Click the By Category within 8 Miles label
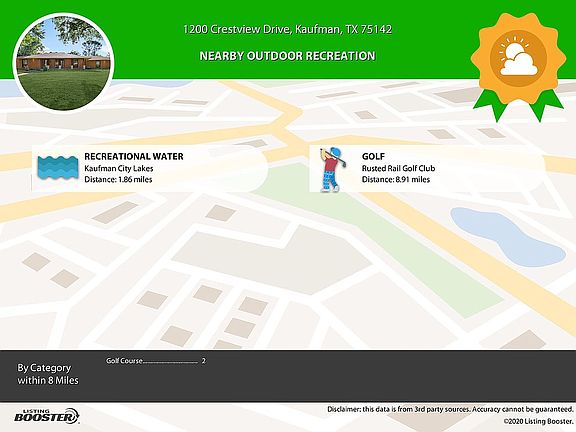Screen dimensions: 576x432 pyautogui.click(x=48, y=374)
